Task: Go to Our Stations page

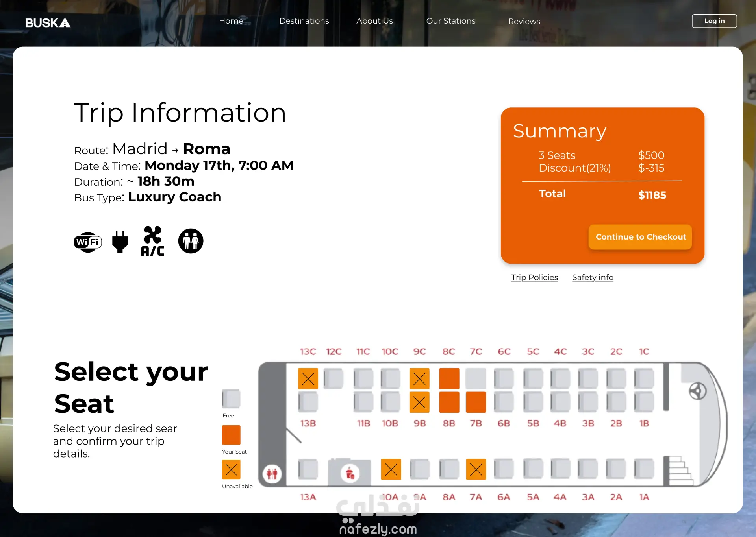Action: [x=450, y=21]
